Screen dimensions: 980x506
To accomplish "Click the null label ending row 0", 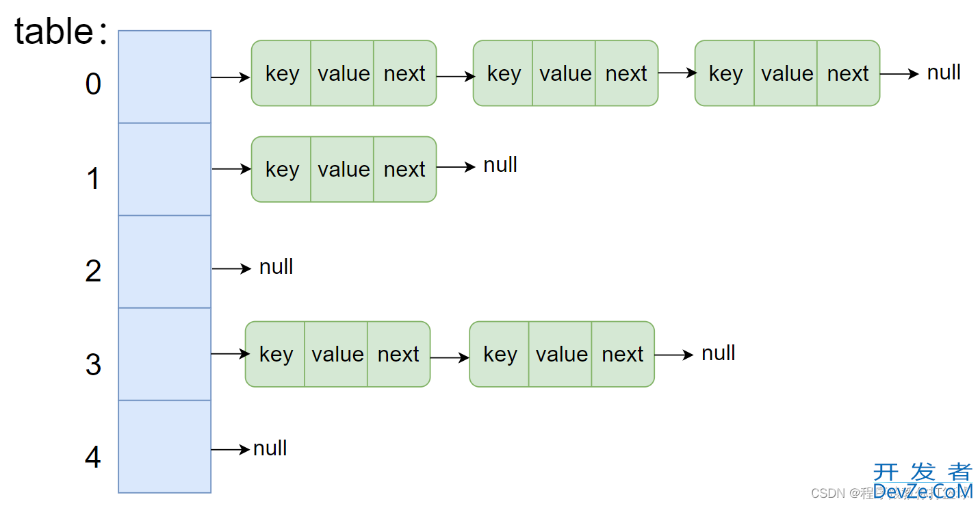I will 944,73.
